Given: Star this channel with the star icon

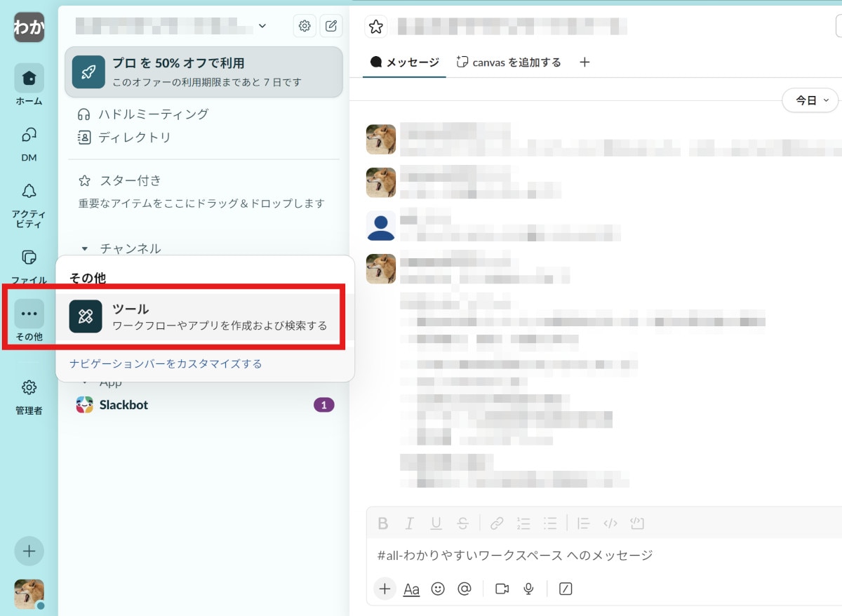Looking at the screenshot, I should [x=376, y=27].
